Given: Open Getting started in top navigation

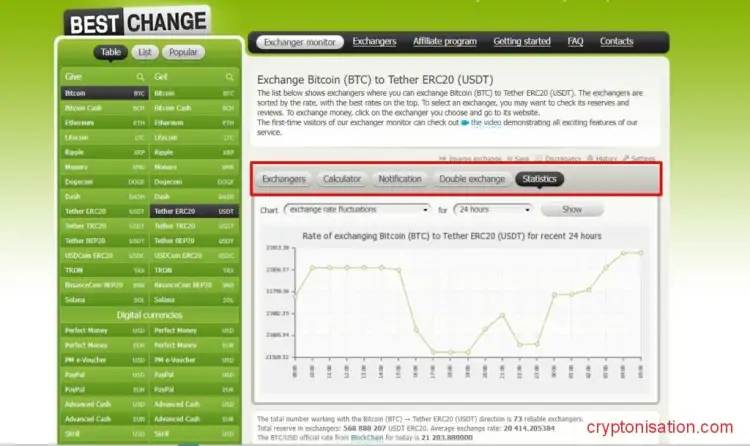Looking at the screenshot, I should pyautogui.click(x=522, y=42).
